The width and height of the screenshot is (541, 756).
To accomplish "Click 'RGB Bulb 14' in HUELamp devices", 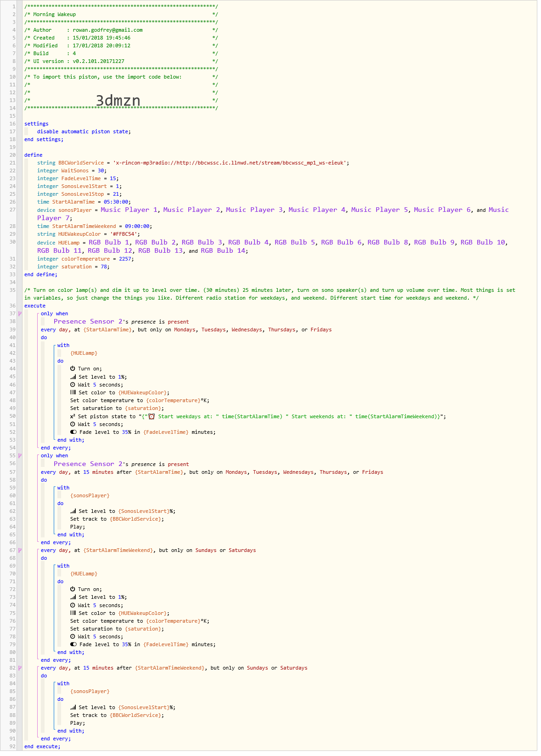I will pyautogui.click(x=223, y=250).
